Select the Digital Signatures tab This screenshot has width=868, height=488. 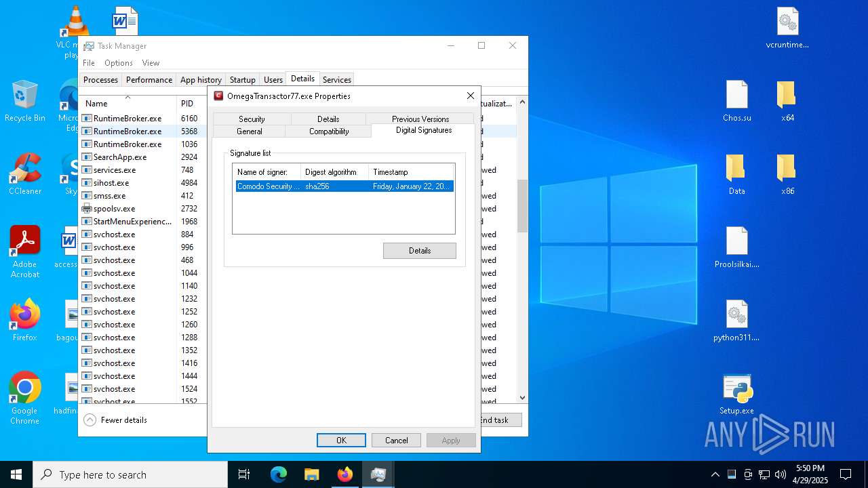pos(424,130)
